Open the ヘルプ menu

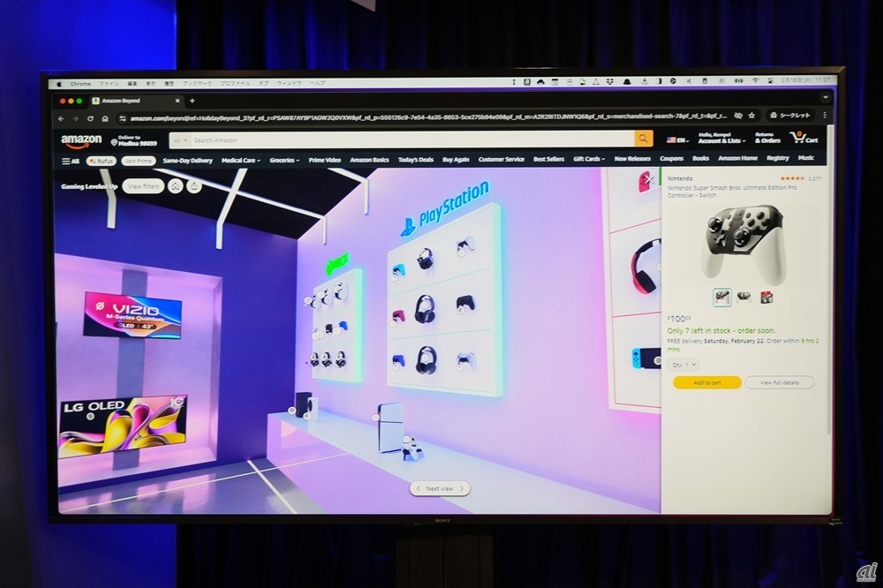pos(318,83)
